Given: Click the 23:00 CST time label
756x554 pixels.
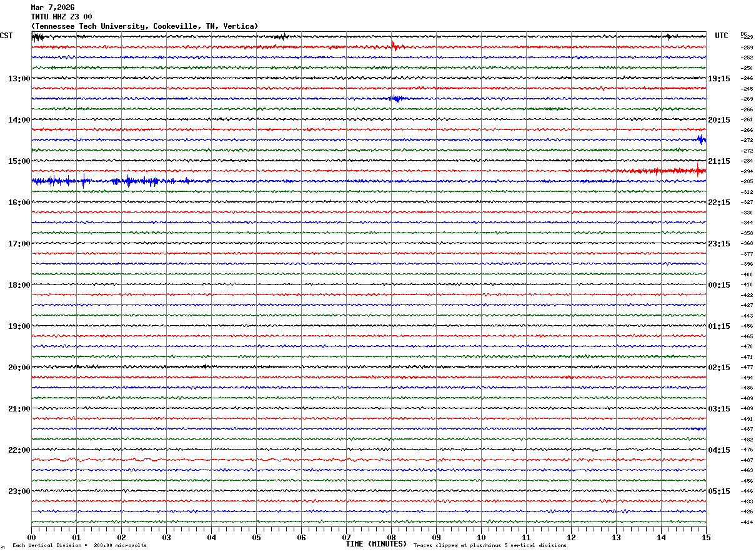Looking at the screenshot, I should click(19, 491).
